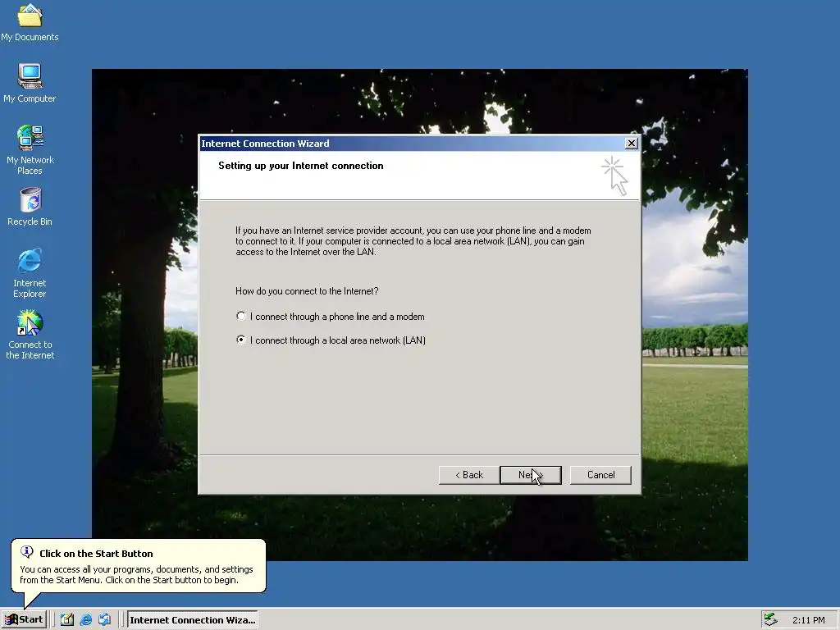
Task: Launch Outlook Express from quick launch bar
Action: (104, 620)
